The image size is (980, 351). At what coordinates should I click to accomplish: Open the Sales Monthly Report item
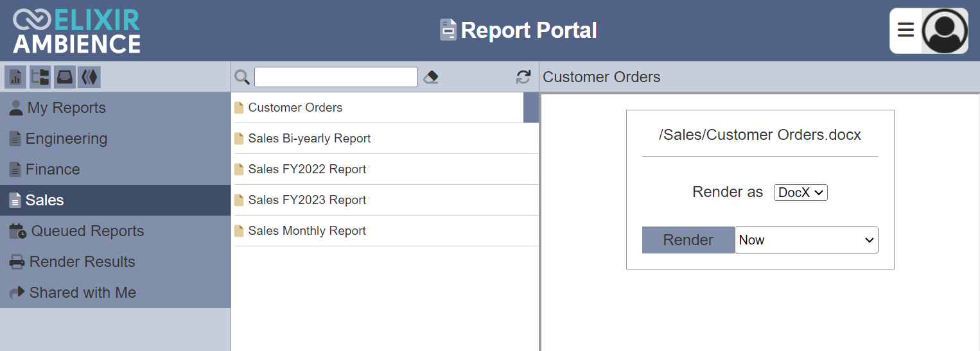coord(386,231)
